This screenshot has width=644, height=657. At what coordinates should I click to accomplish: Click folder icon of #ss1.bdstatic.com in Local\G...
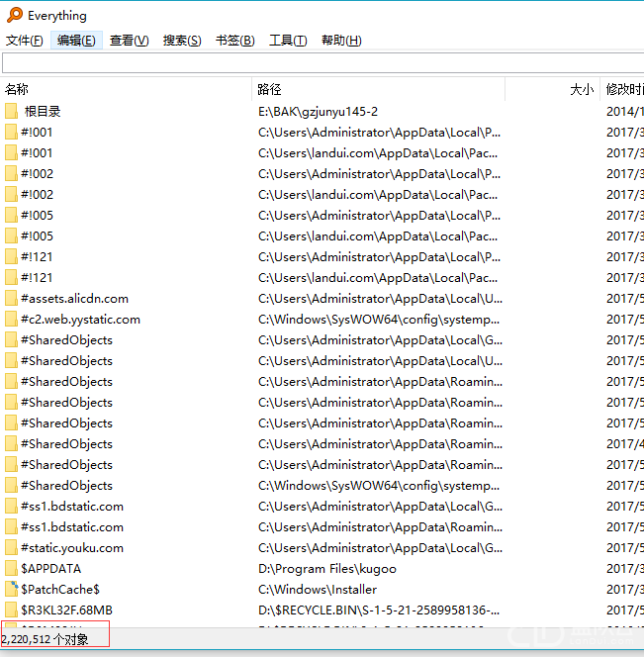pos(11,507)
